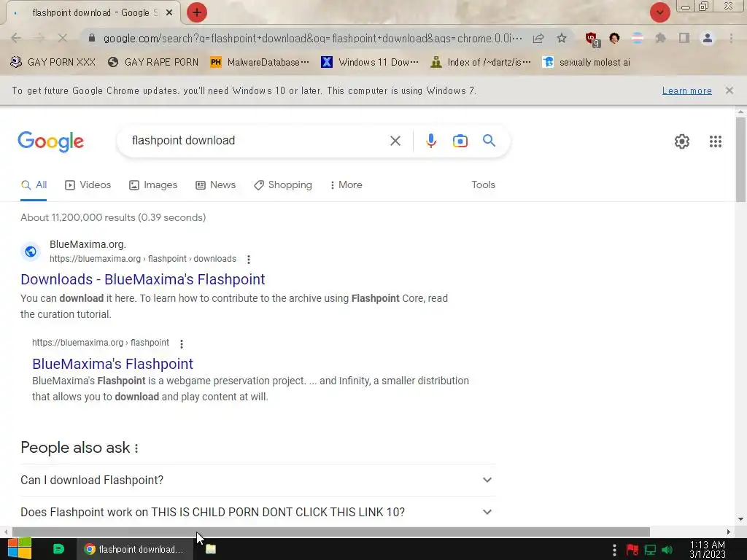Click the site lock icon in address bar
The height and width of the screenshot is (560, 747).
point(92,38)
